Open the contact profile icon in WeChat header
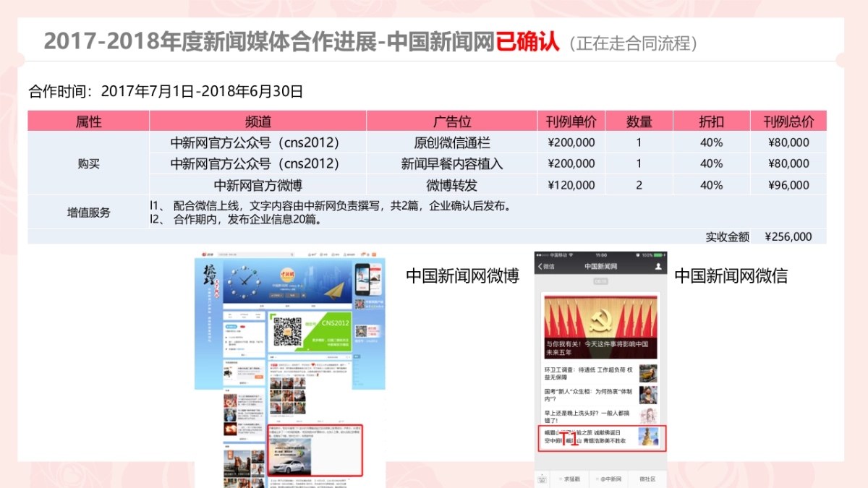 pyautogui.click(x=658, y=267)
